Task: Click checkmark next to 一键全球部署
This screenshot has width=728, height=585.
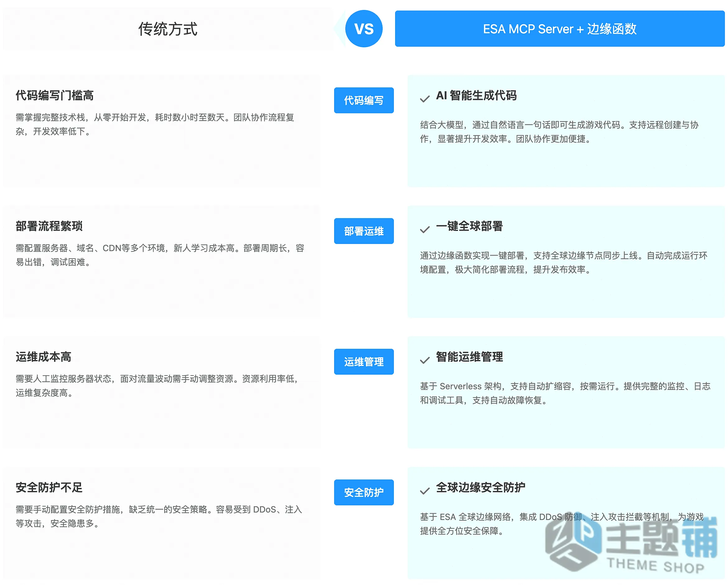Action: coord(424,229)
